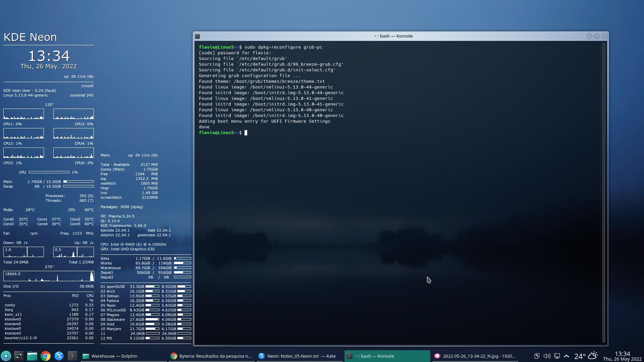The width and height of the screenshot is (644, 362).
Task: Click the '08 Slackware' partition row
Action: pyautogui.click(x=146, y=320)
